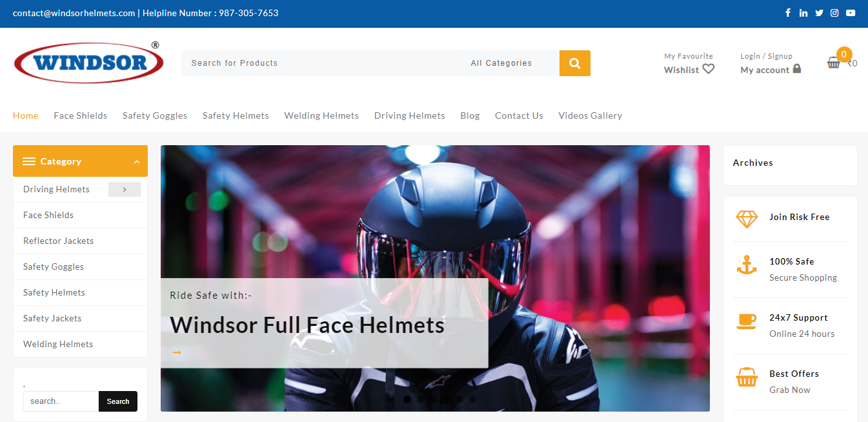Expand the Driving Helmets submenu arrow
The image size is (868, 422).
click(x=125, y=190)
